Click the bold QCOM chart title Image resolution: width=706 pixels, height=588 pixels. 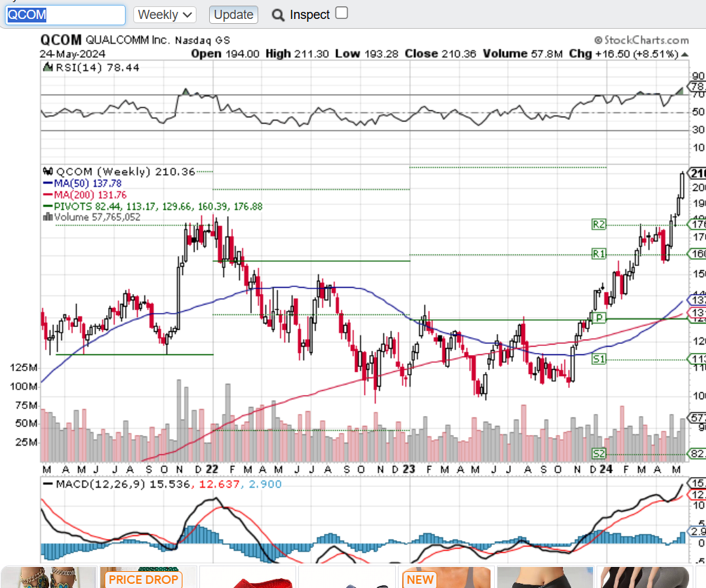[x=61, y=40]
